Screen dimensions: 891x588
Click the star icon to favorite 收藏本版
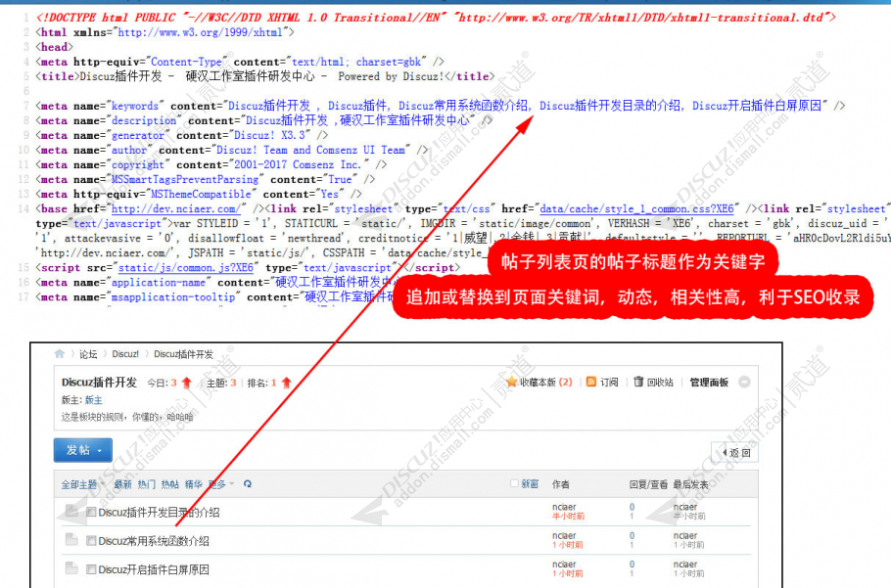(x=511, y=382)
